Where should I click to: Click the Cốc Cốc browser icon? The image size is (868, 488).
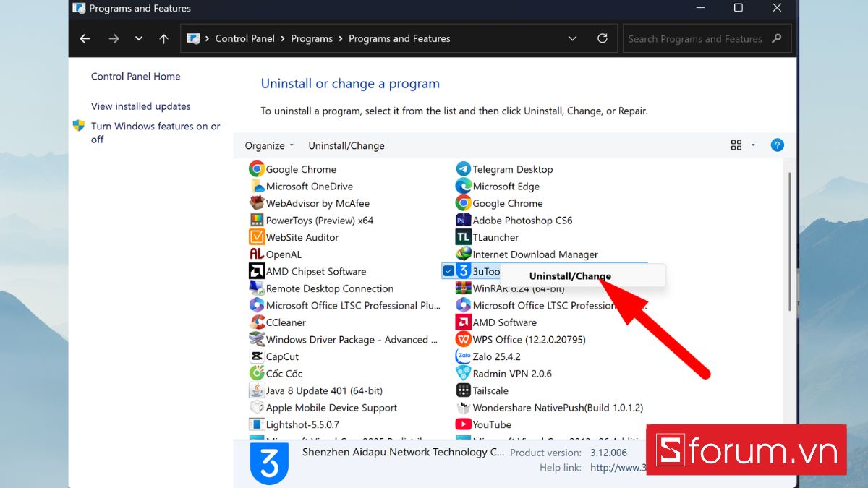pyautogui.click(x=256, y=373)
